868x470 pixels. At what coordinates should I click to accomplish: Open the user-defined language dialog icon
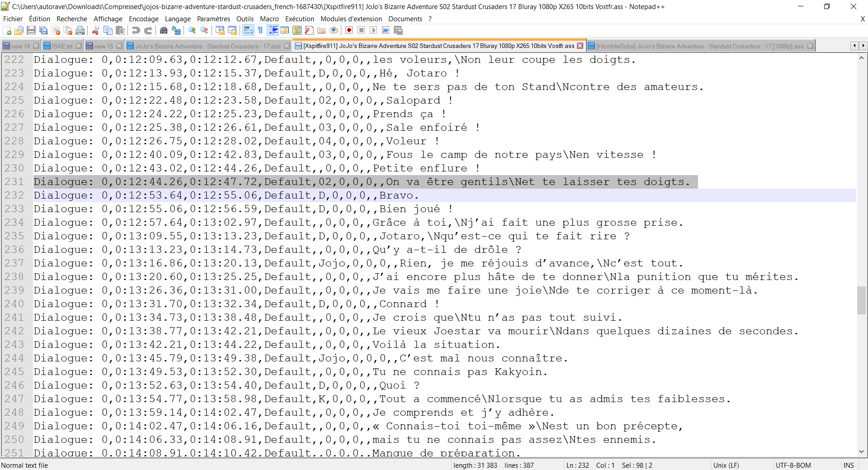tap(285, 30)
